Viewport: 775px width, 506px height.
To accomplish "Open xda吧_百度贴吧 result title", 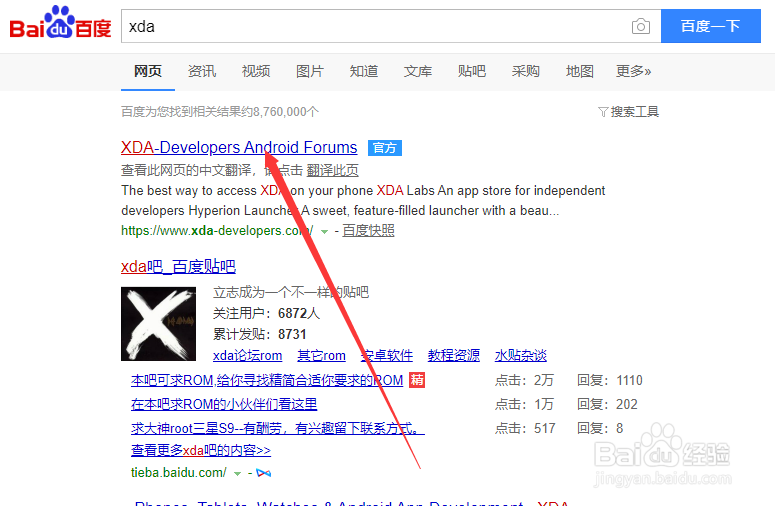I will click(x=178, y=266).
